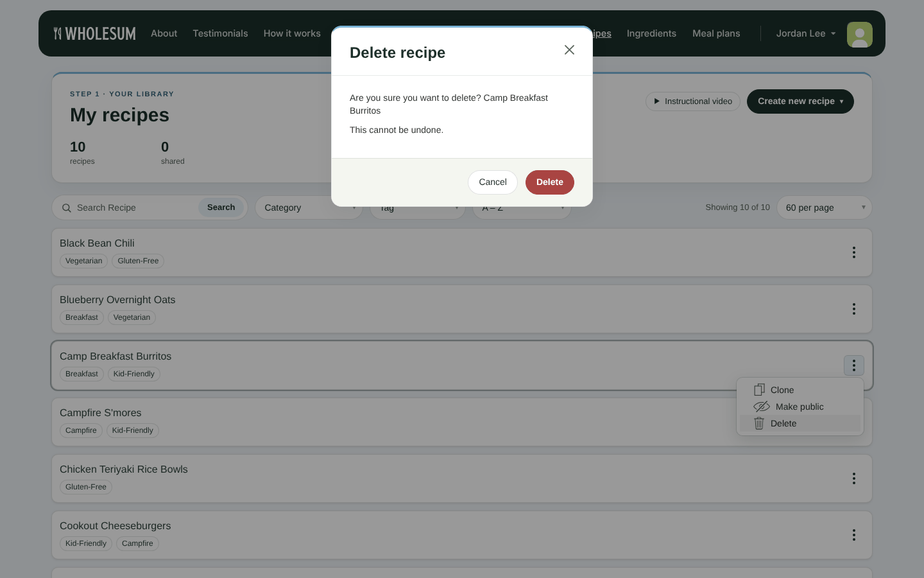Click the Wholesum logo

[x=95, y=33]
